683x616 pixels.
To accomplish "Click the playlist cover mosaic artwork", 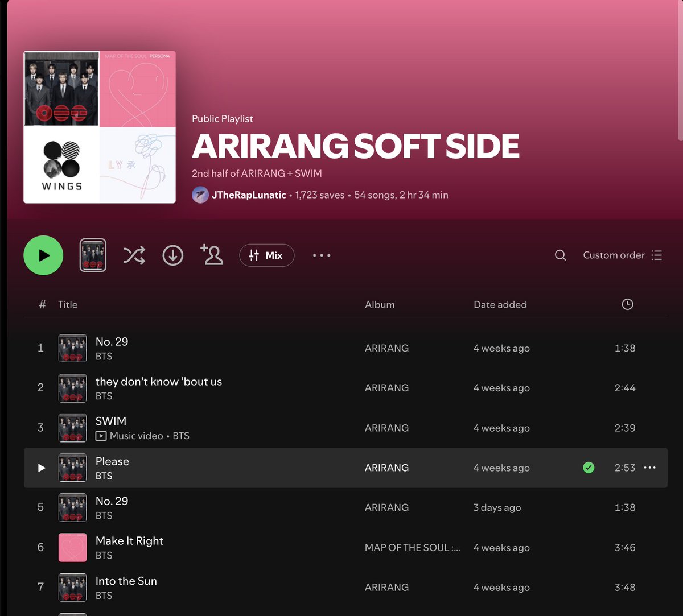I will (99, 126).
